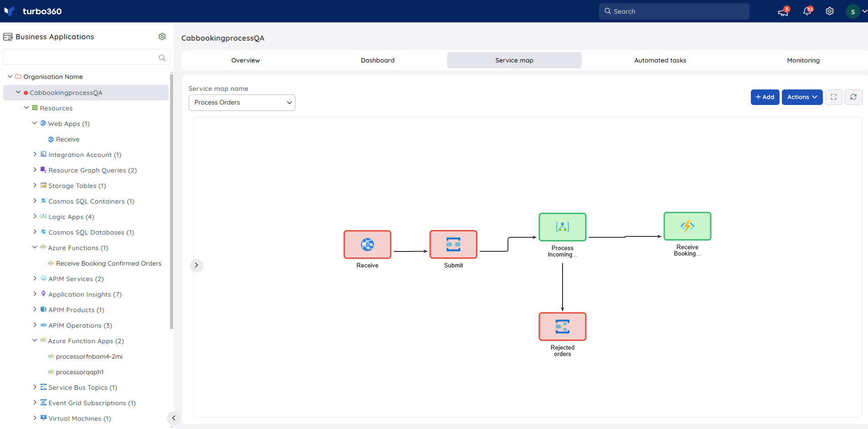Collapse the Resources tree node
The height and width of the screenshot is (429, 868).
(26, 108)
